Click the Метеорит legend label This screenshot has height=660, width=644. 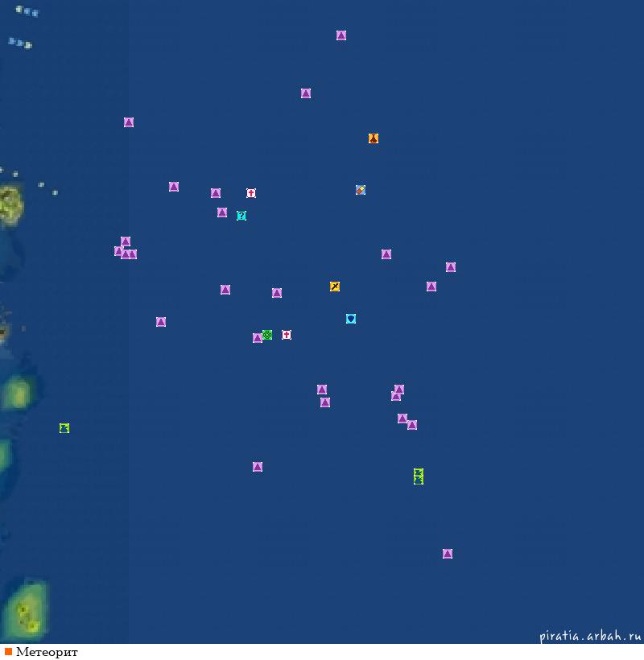pyautogui.click(x=47, y=652)
